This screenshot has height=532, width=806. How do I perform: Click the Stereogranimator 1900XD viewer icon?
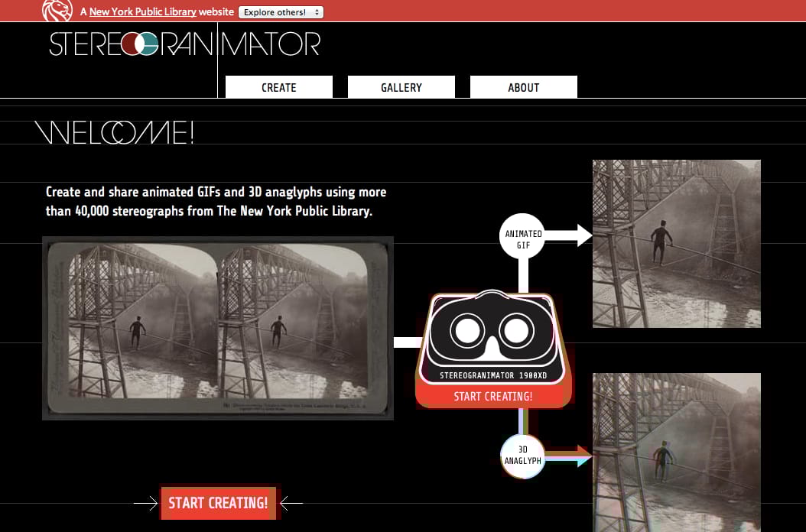point(492,337)
